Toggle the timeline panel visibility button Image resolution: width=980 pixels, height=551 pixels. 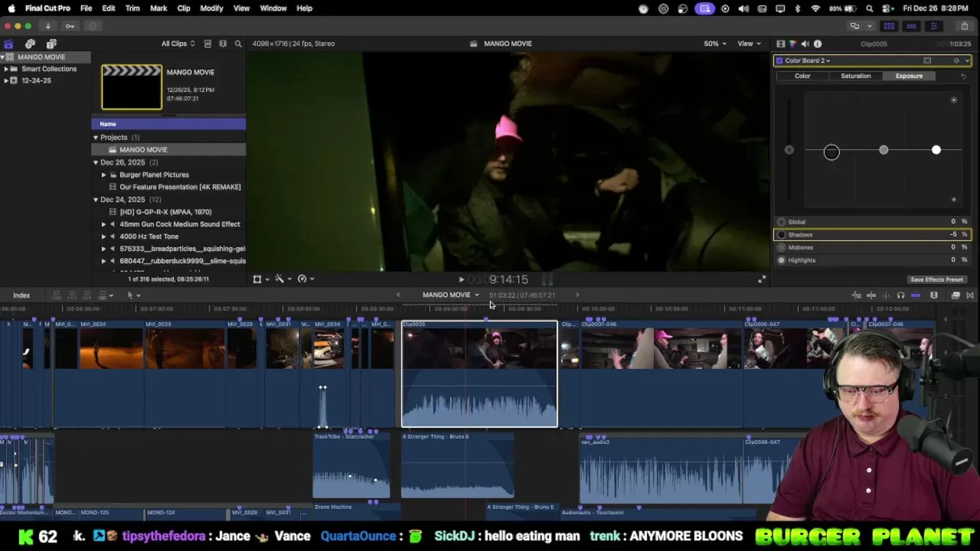(x=911, y=26)
